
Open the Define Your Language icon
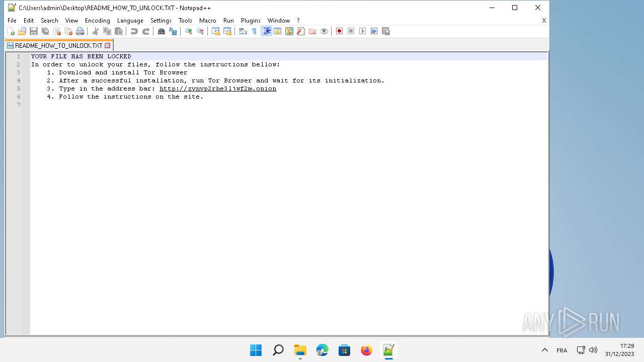pos(278,31)
